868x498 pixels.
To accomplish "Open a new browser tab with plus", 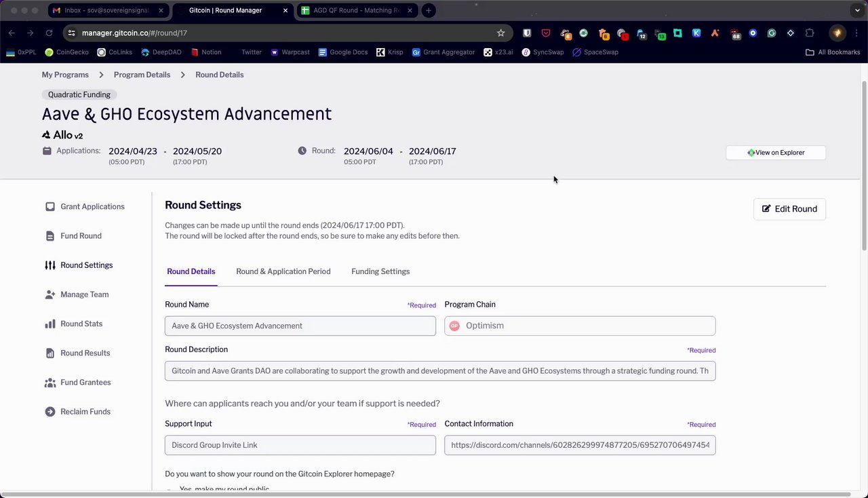I will [x=429, y=10].
